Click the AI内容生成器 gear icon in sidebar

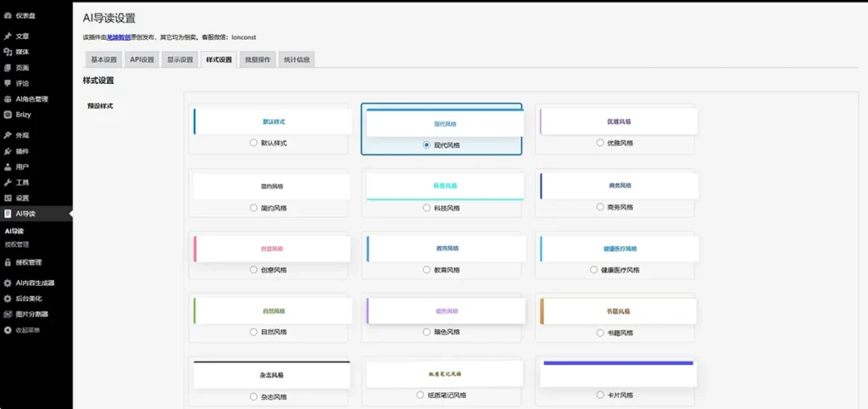pos(8,283)
